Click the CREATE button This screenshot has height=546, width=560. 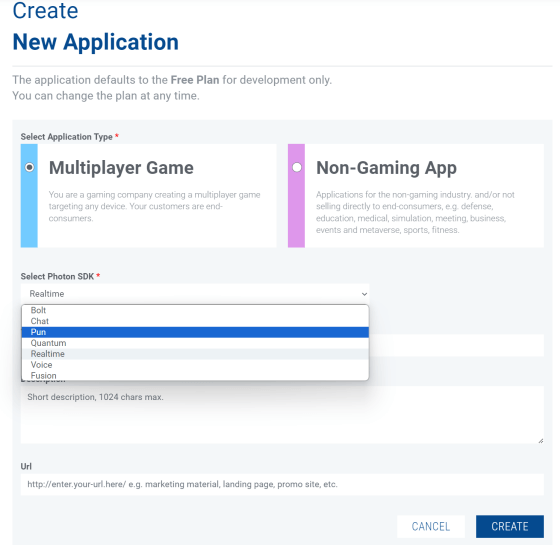click(x=510, y=526)
